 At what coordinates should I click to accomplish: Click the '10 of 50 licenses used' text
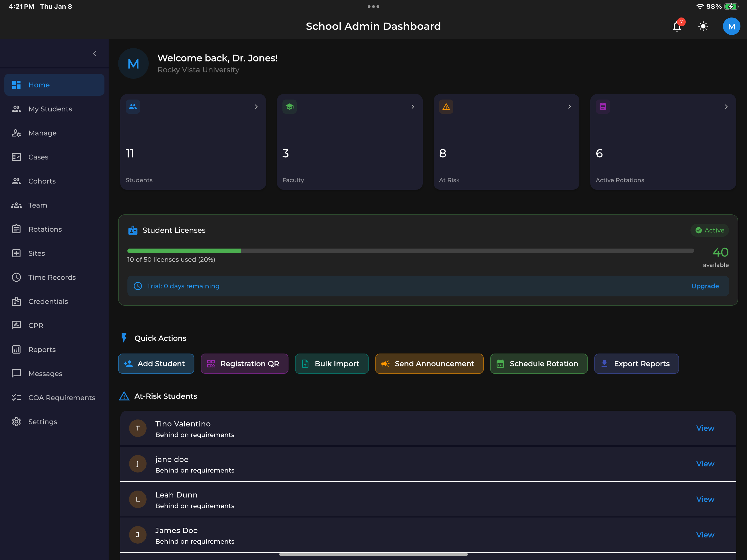pos(171,259)
